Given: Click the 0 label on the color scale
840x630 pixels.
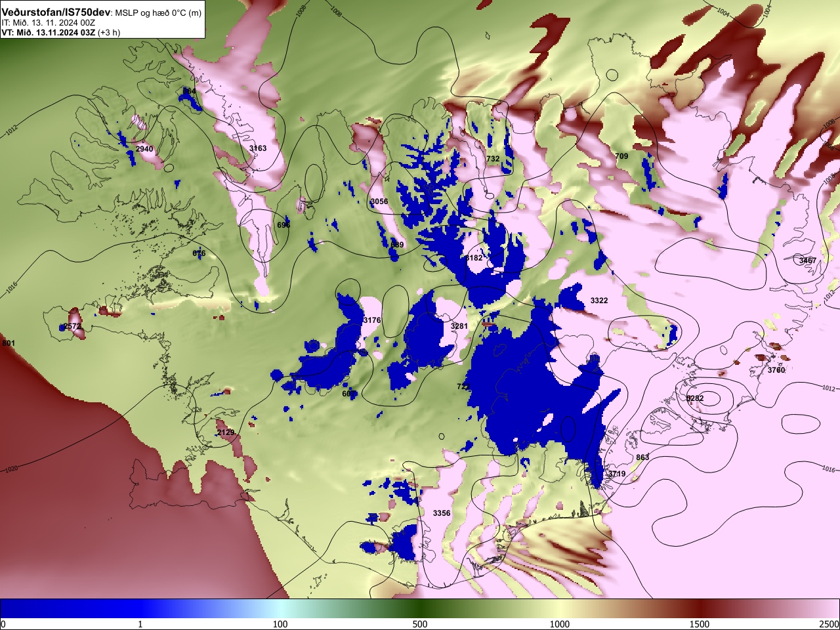Looking at the screenshot, I should point(3,624).
